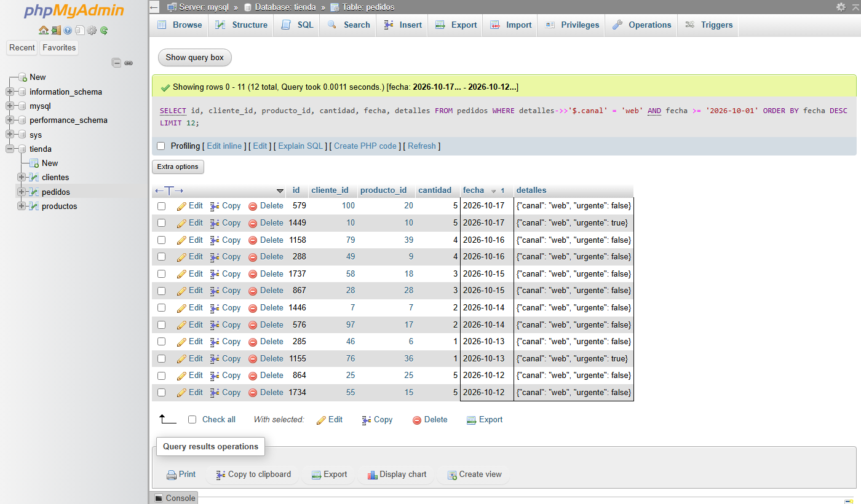Go to the Triggers tab
The height and width of the screenshot is (504, 861).
point(708,25)
